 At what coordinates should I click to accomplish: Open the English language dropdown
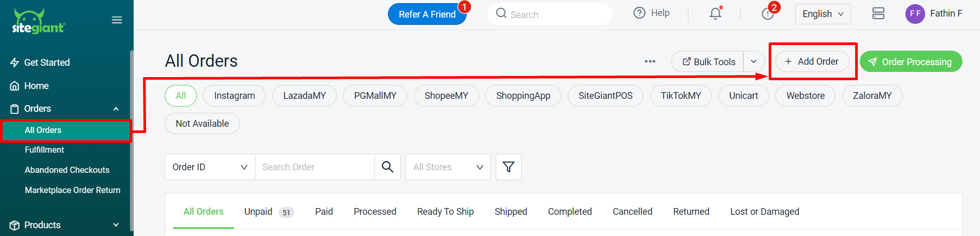[x=823, y=14]
